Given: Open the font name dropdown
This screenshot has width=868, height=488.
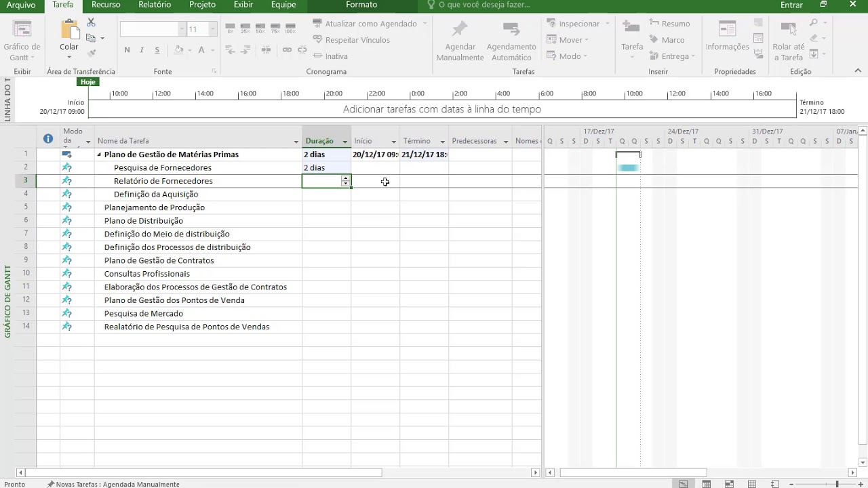Looking at the screenshot, I should click(x=182, y=29).
